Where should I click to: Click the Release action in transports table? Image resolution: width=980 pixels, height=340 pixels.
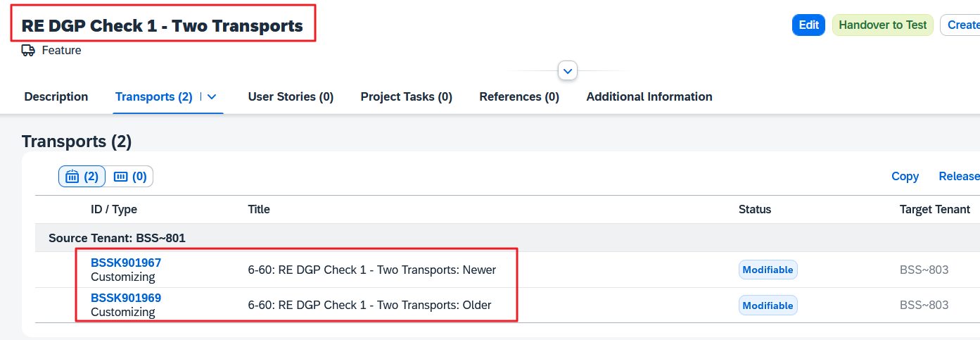959,177
